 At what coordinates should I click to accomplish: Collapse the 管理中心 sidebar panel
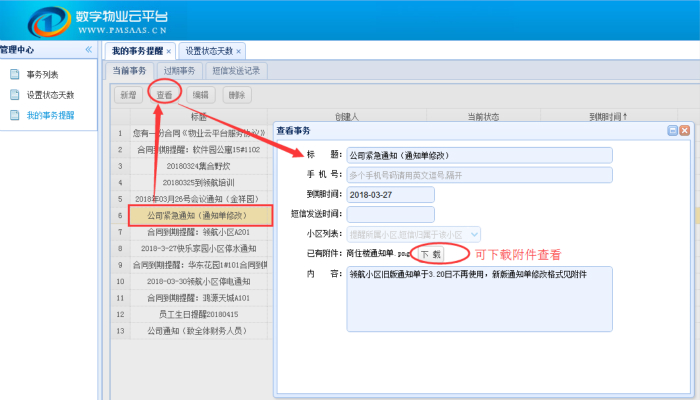pos(88,49)
